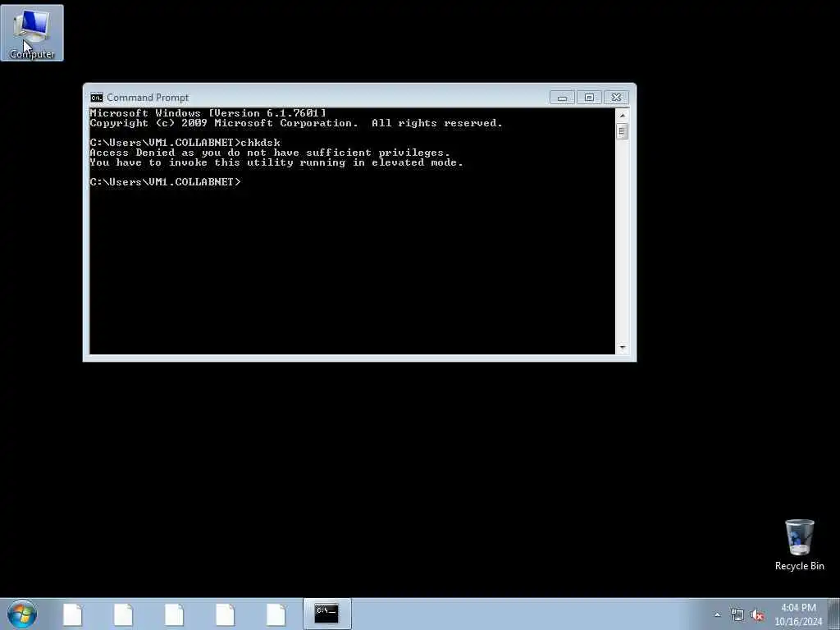Click the chkdsk command line text
Viewport: 840px width, 630px height.
tap(185, 143)
